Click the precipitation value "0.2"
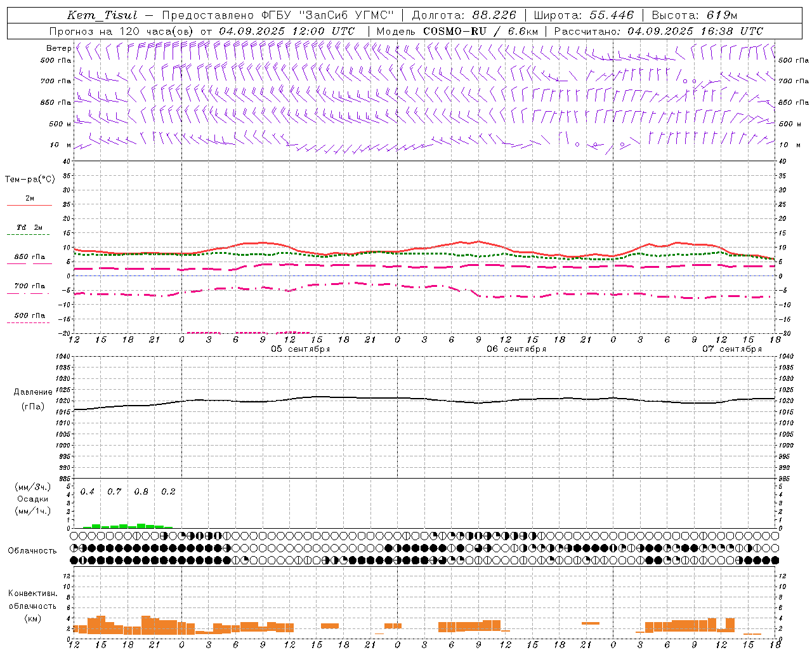The image size is (812, 650). pos(168,492)
